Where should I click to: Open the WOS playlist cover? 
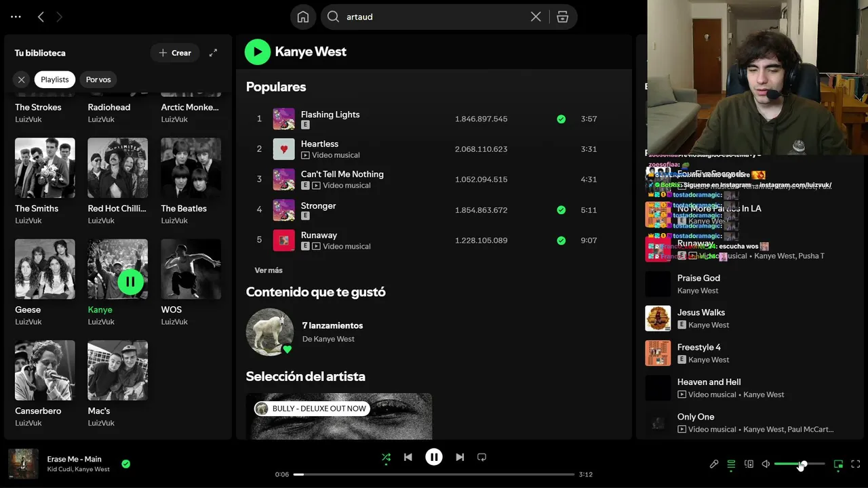tap(191, 269)
